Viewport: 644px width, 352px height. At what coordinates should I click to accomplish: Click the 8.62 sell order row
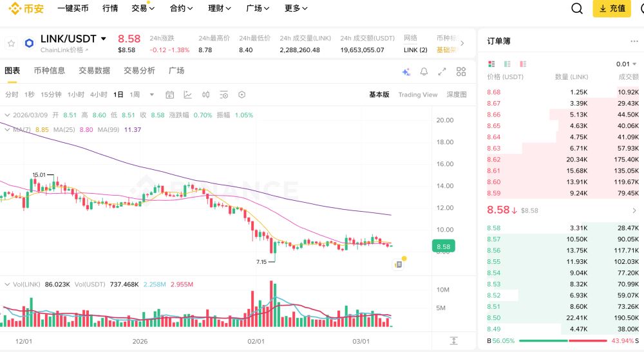(563, 160)
